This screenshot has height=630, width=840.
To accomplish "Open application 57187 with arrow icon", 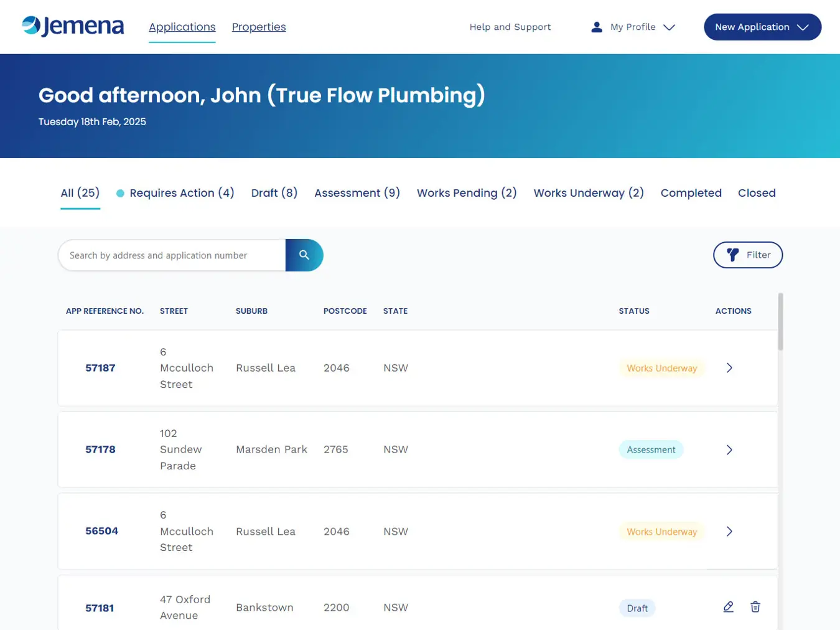I will click(729, 368).
